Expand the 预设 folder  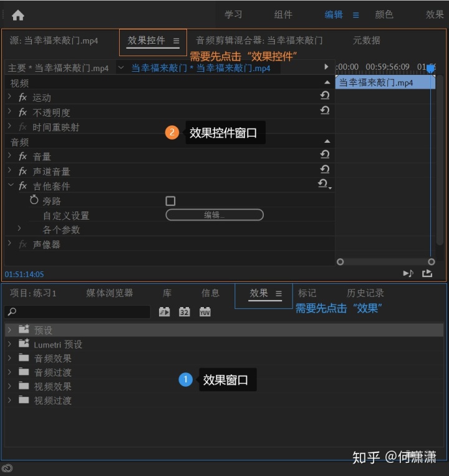[x=10, y=329]
